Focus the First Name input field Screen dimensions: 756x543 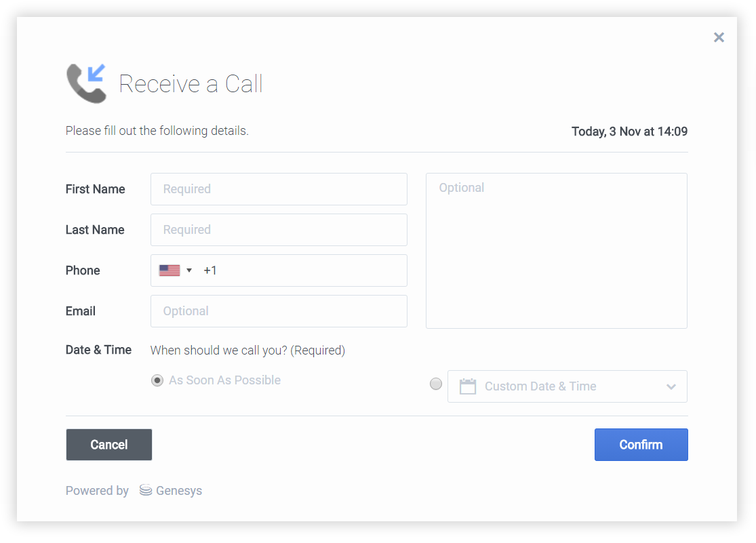tap(279, 189)
